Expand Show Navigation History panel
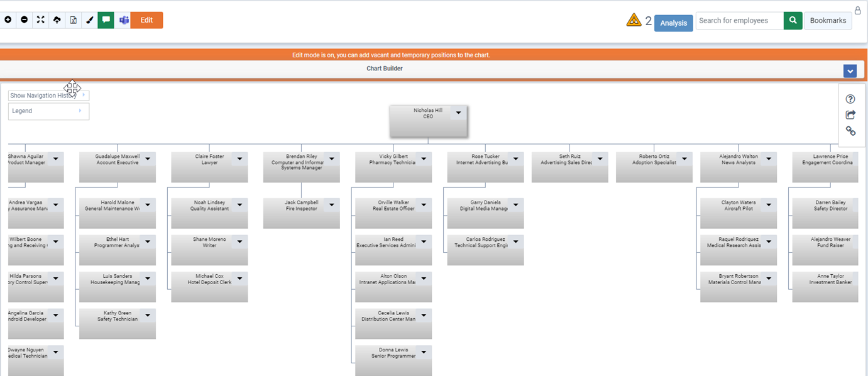This screenshot has width=868, height=376. (x=48, y=96)
